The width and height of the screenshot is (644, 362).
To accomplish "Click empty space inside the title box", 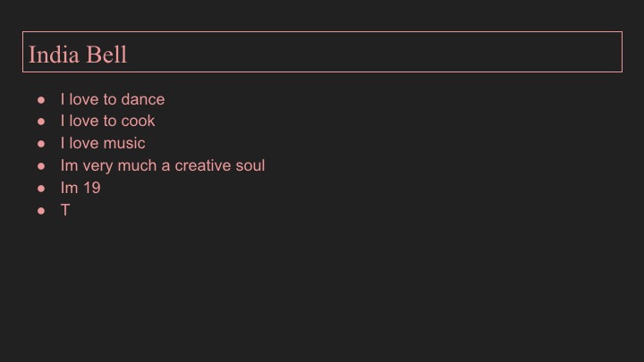I will 369,52.
